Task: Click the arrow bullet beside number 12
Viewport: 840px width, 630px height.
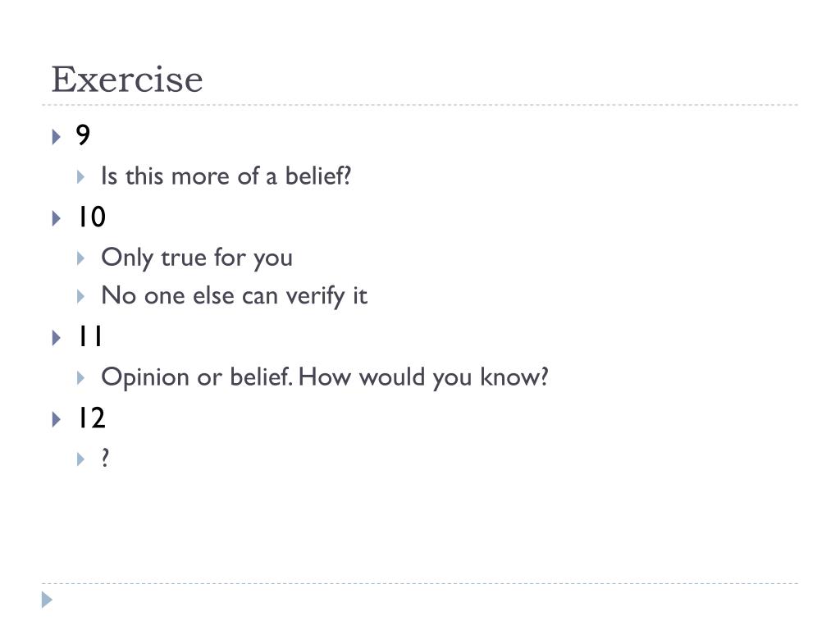Action: (x=57, y=419)
